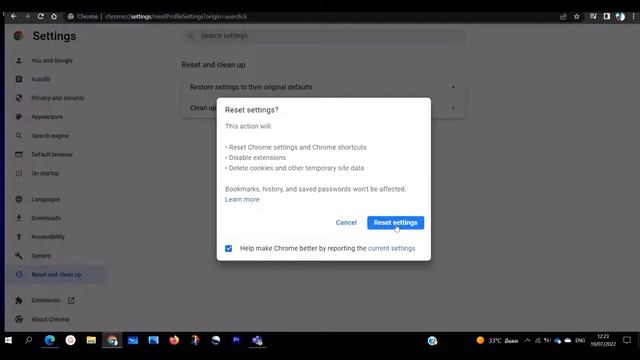Image resolution: width=640 pixels, height=360 pixels.
Task: Click the Extensions puzzle icon
Action: tap(19, 300)
